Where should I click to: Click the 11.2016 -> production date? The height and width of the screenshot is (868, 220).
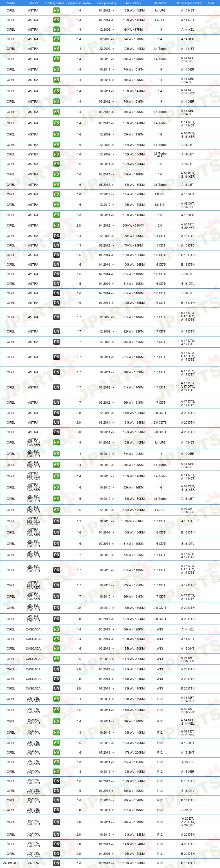107,800
